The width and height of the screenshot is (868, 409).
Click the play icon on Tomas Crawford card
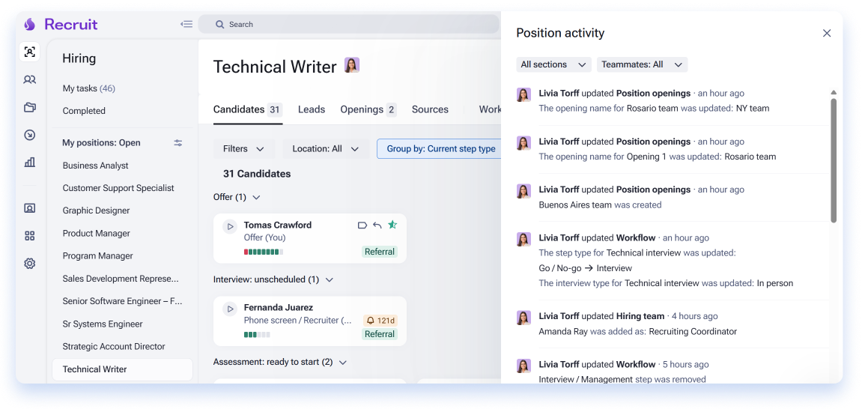(230, 226)
